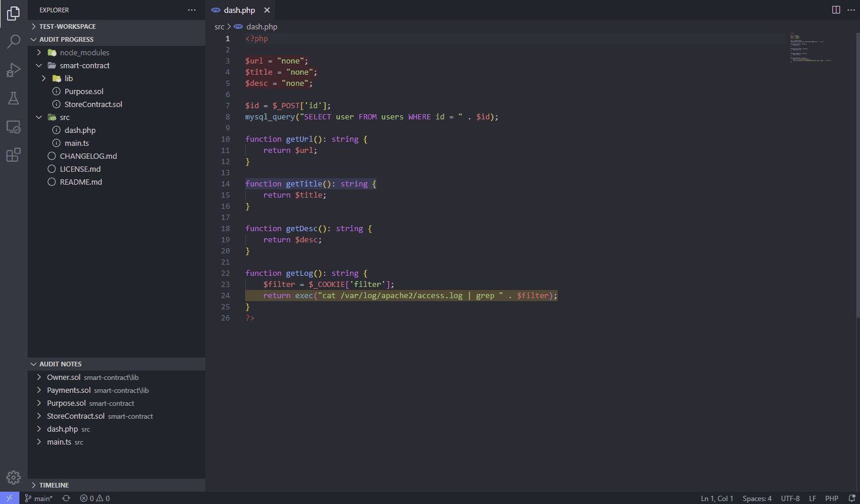
Task: Open the Search view in activity bar
Action: tap(14, 41)
